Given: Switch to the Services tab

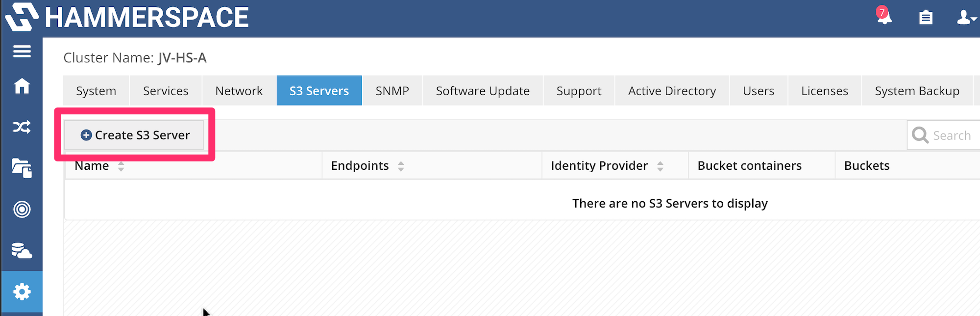Looking at the screenshot, I should click(x=166, y=91).
